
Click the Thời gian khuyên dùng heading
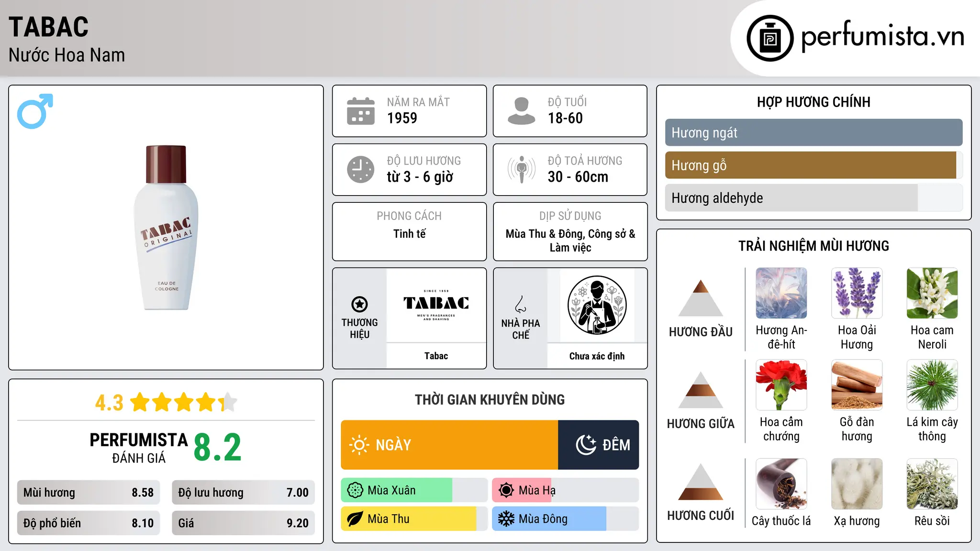tap(490, 399)
